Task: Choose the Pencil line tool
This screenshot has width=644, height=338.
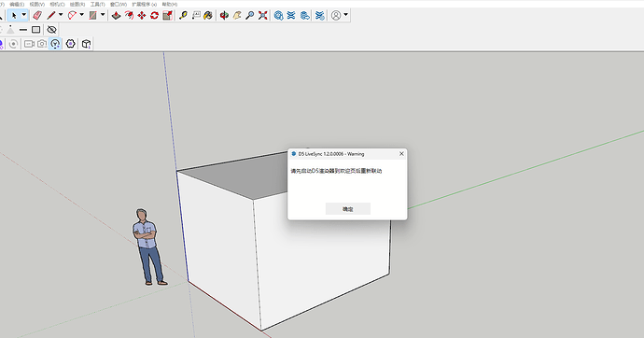Action: [51, 16]
